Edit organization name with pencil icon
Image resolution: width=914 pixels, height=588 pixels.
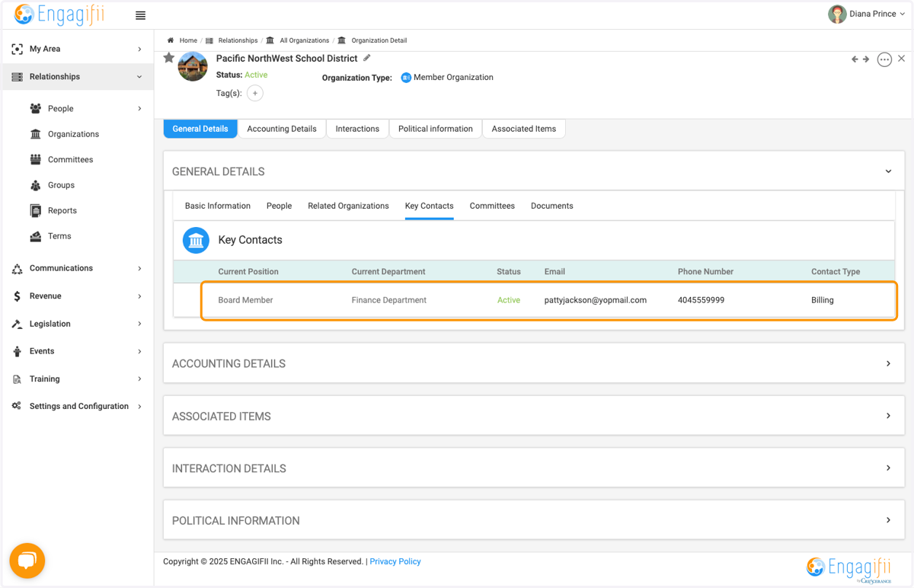[x=366, y=58]
